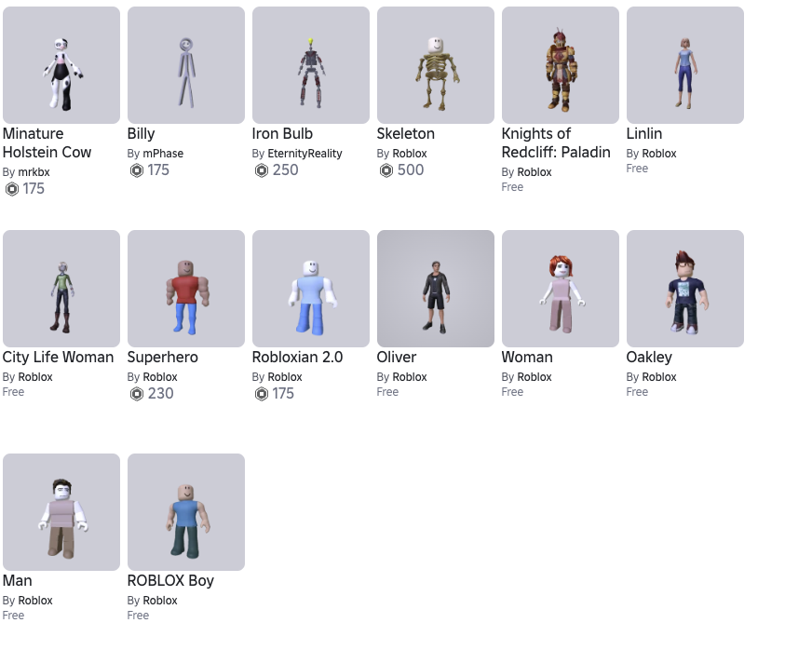This screenshot has height=650, width=812.
Task: Click the Roblox creator link under Man
Action: tap(35, 601)
